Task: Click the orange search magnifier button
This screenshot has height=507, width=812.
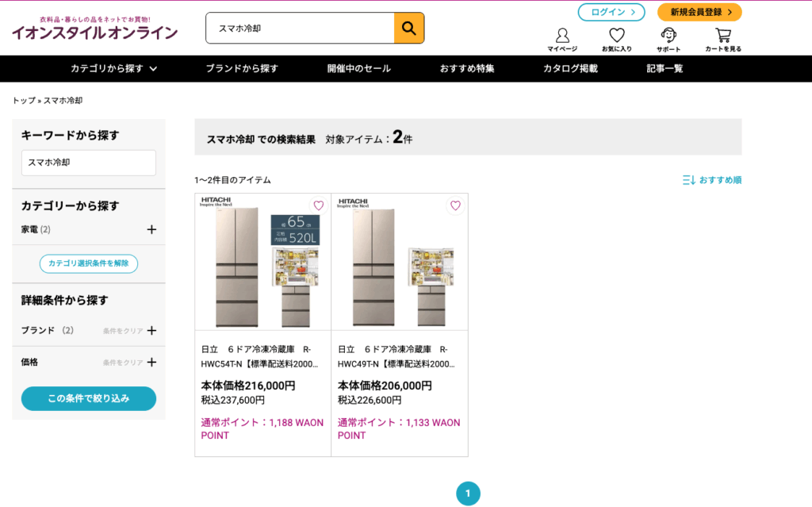Action: [x=408, y=28]
